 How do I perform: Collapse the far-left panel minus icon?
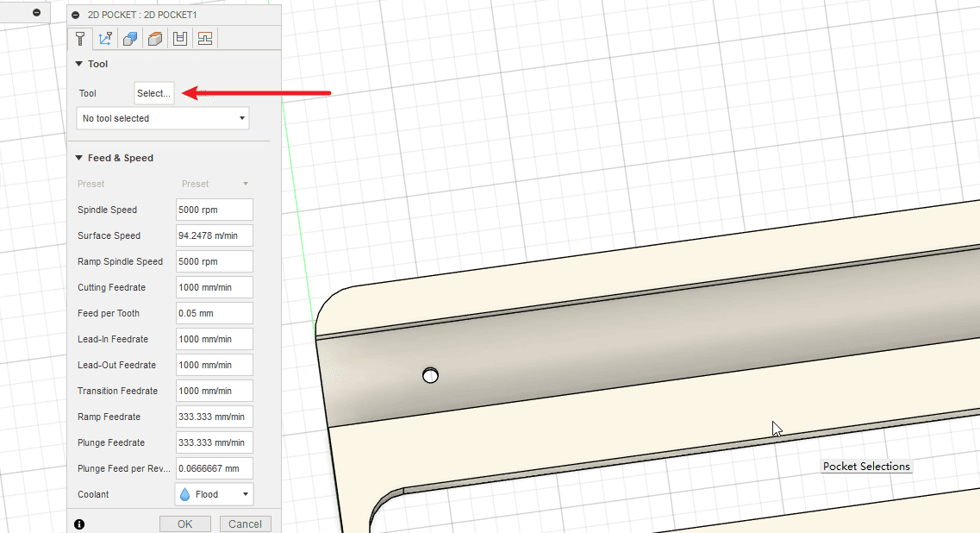click(36, 12)
